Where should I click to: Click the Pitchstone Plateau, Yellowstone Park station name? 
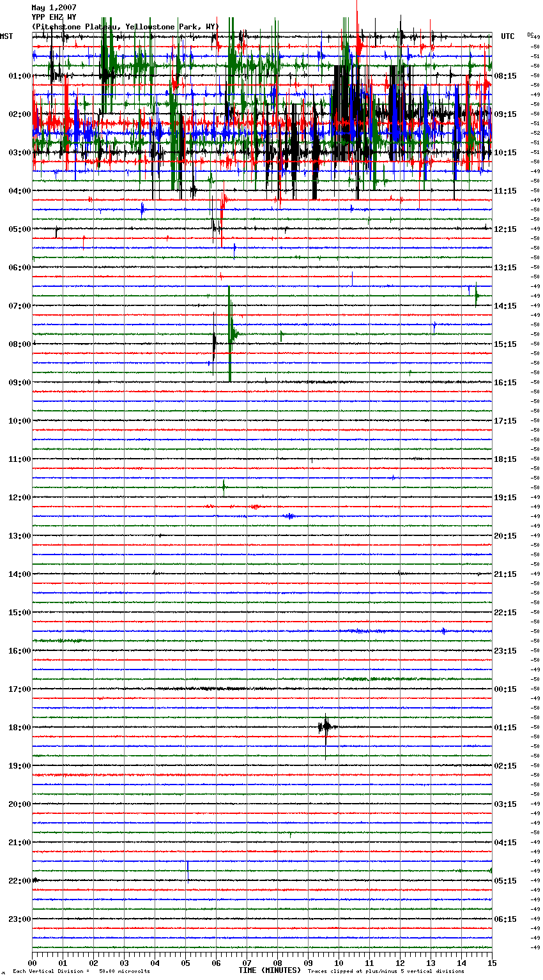click(125, 27)
